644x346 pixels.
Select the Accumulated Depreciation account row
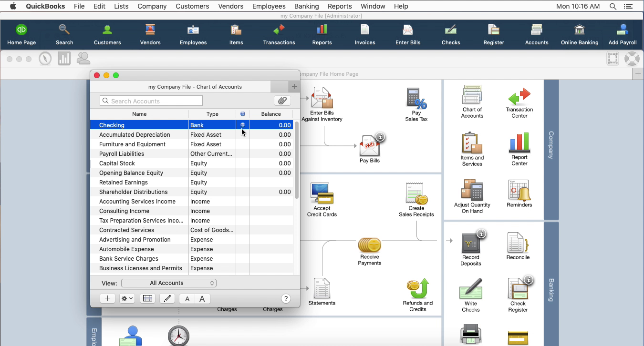coord(192,134)
